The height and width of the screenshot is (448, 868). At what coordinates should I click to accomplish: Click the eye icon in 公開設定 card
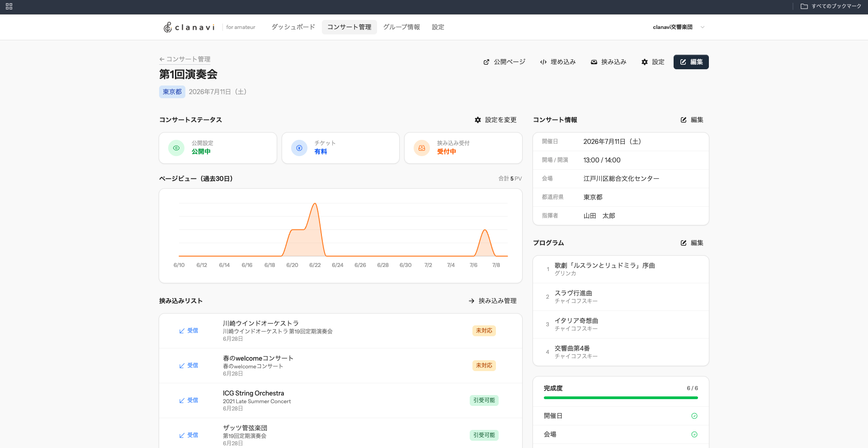176,148
